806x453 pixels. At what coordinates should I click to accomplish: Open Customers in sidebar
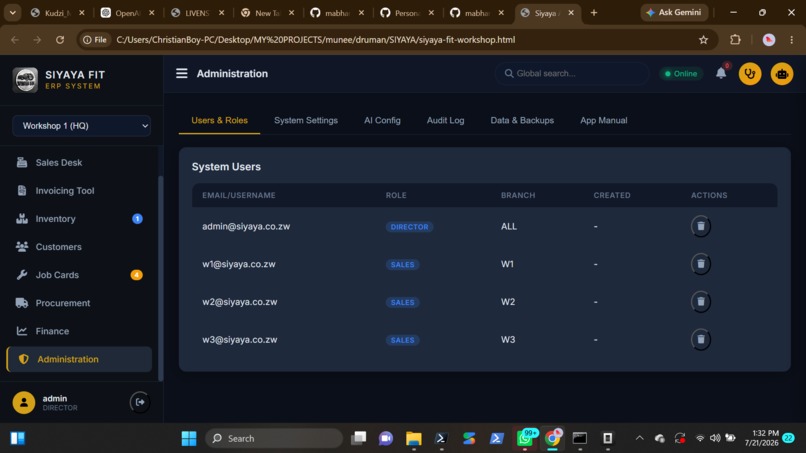pyautogui.click(x=80, y=247)
